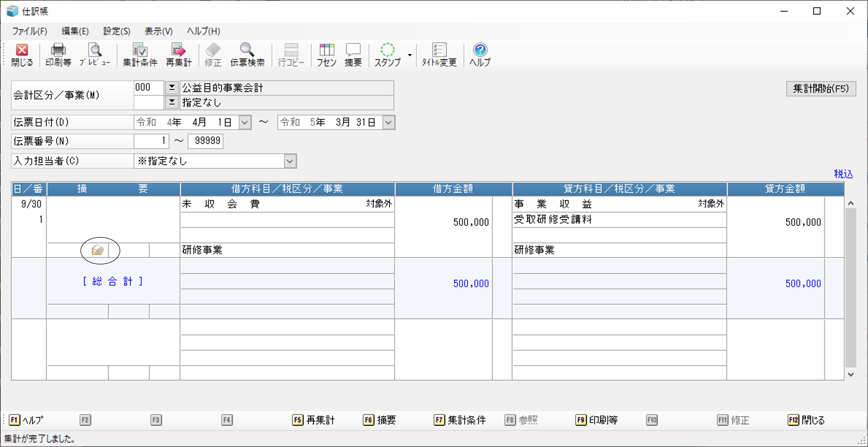Open the 設定(S) menu
Image resolution: width=868 pixels, height=447 pixels.
tap(116, 31)
